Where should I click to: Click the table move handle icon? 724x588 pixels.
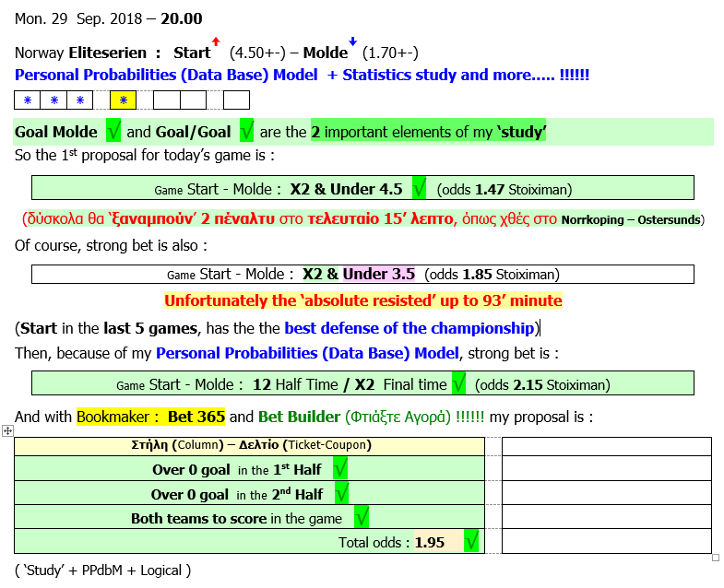(8, 431)
